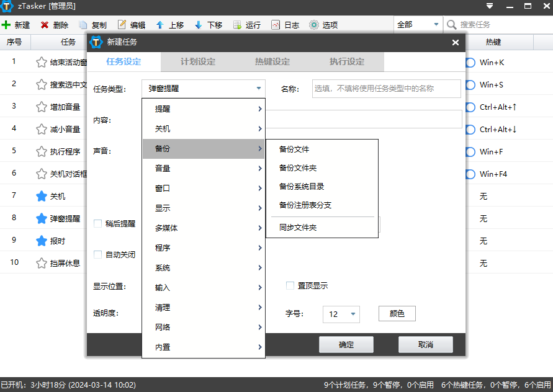553x392 pixels.
Task: Open the 全部 filter dropdown
Action: pos(418,25)
